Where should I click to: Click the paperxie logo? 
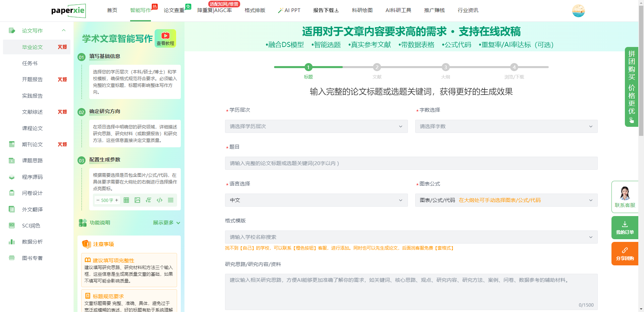[68, 11]
